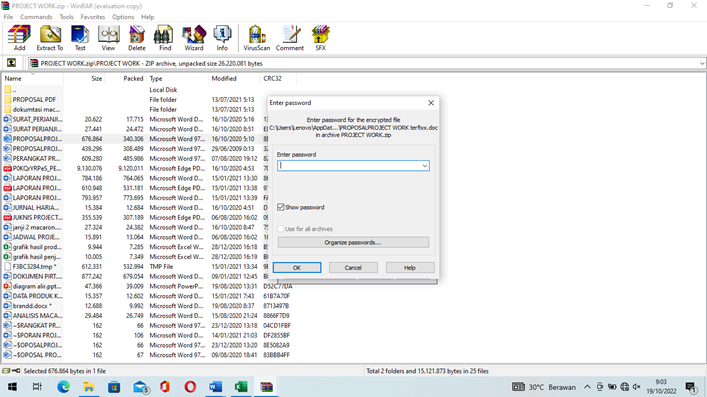Image resolution: width=707 pixels, height=397 pixels.
Task: Open Mail app from taskbar
Action: [140, 387]
